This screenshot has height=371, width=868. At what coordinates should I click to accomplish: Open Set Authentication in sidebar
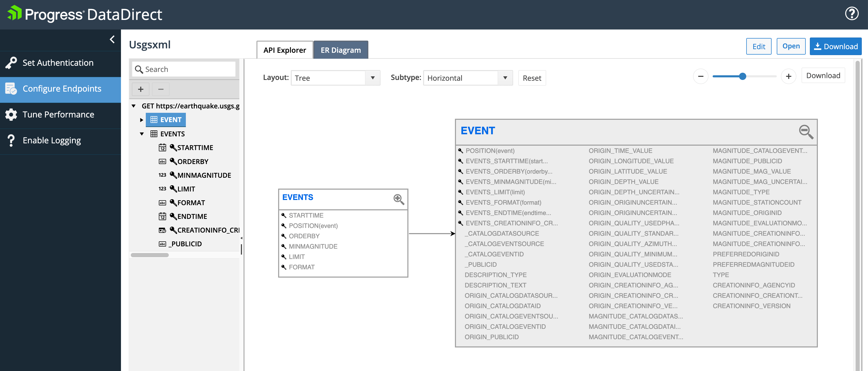coord(60,63)
